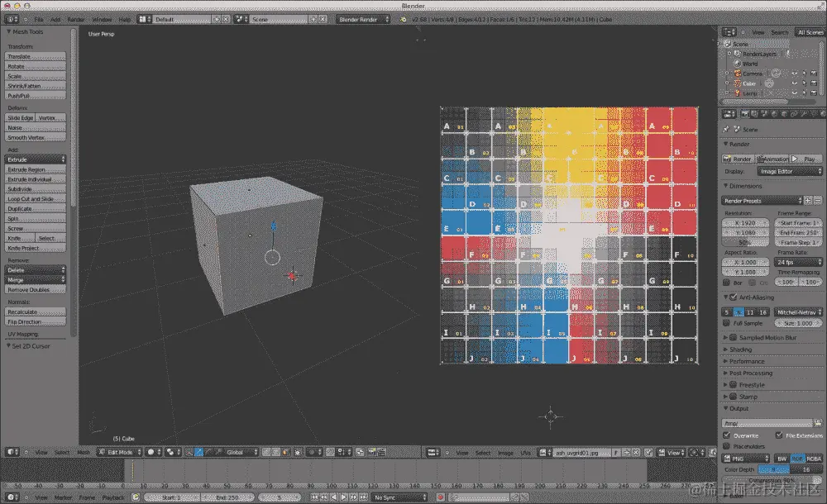Viewport: 827px width, 504px height.
Task: Toggle the Overwrite checkbox
Action: click(x=727, y=435)
